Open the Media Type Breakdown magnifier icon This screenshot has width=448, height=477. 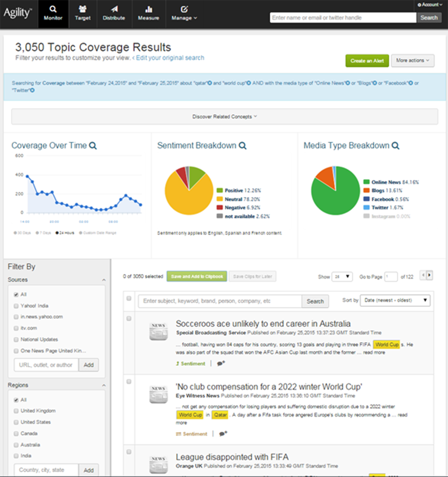pyautogui.click(x=395, y=146)
